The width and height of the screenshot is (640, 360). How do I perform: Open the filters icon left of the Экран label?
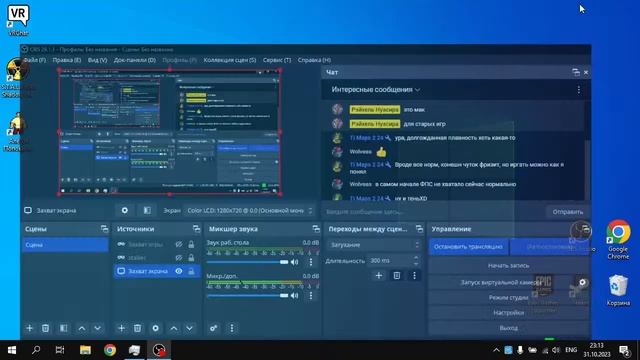pyautogui.click(x=147, y=210)
